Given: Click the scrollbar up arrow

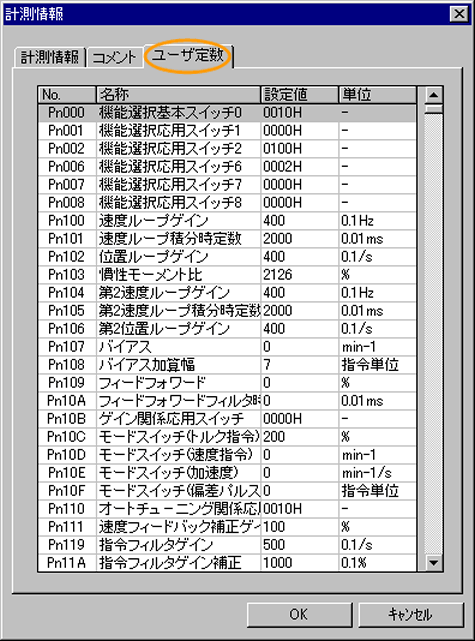Looking at the screenshot, I should coord(433,95).
